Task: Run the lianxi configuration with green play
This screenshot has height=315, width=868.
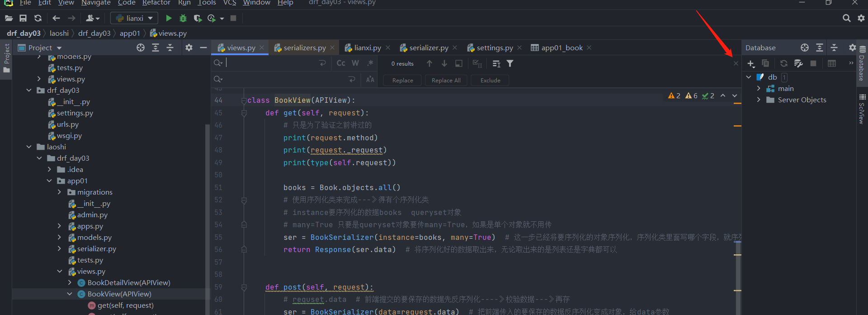Action: click(x=169, y=18)
